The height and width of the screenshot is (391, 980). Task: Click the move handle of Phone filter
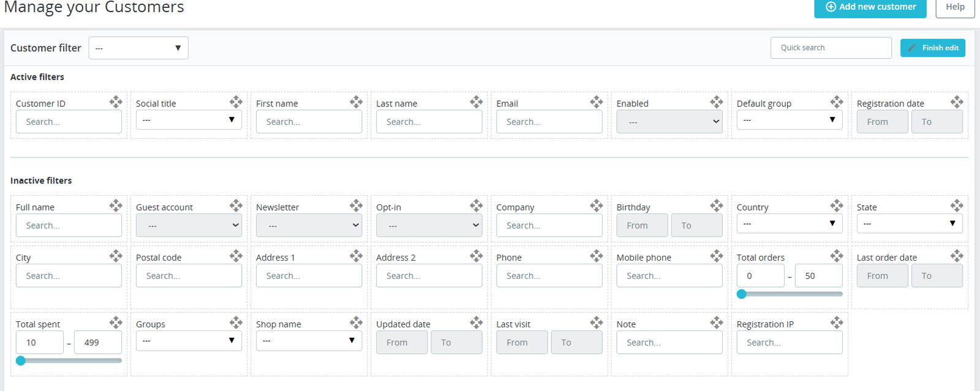click(x=596, y=256)
